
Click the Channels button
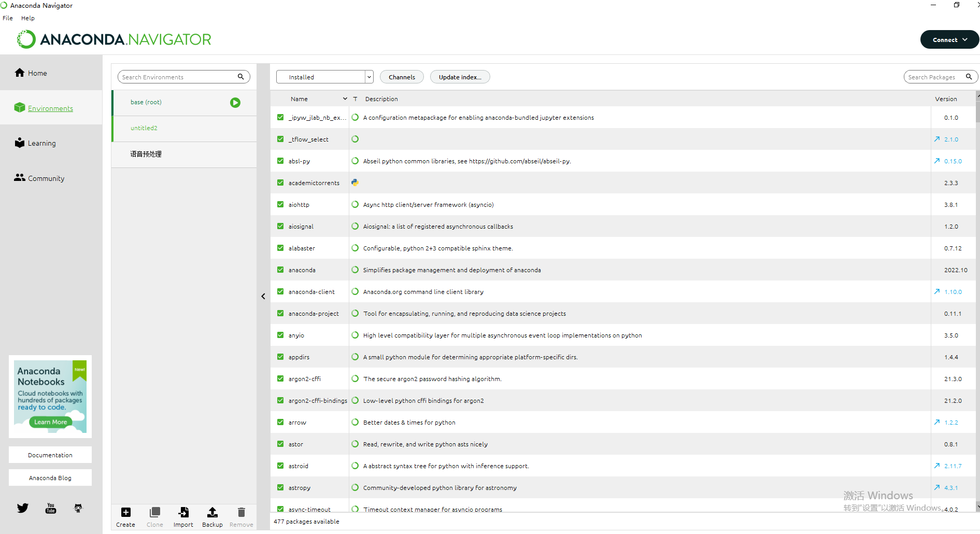pos(402,77)
